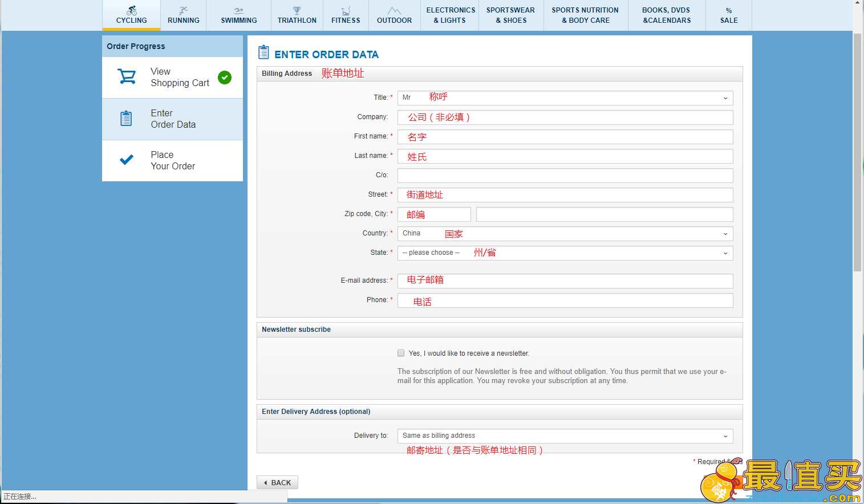Click the C/o input field
This screenshot has width=864, height=504.
pyautogui.click(x=565, y=176)
